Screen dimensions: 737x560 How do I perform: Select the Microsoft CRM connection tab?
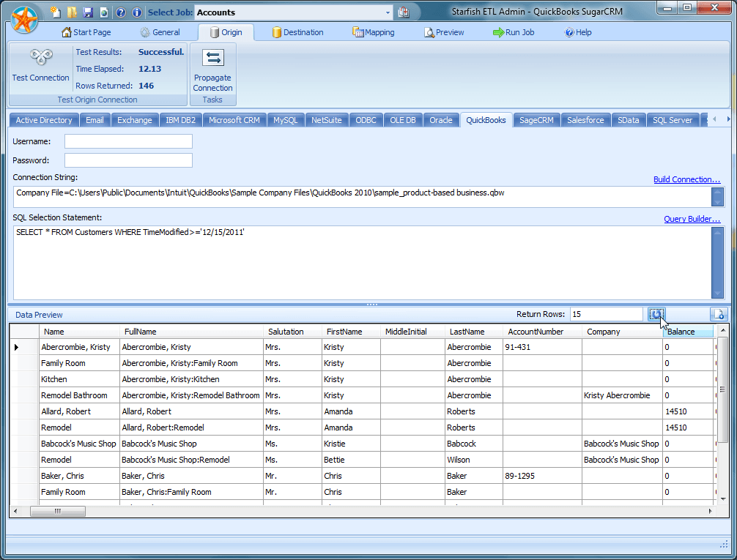click(234, 120)
